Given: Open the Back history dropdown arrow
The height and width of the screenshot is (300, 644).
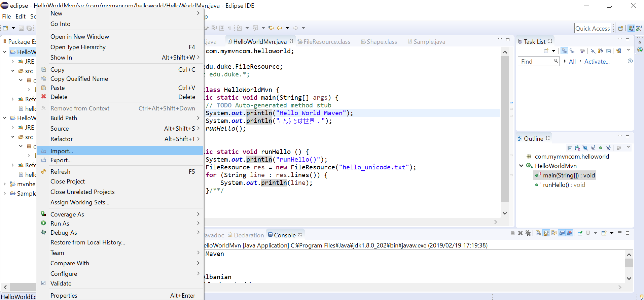Looking at the screenshot, I should pyautogui.click(x=287, y=28).
